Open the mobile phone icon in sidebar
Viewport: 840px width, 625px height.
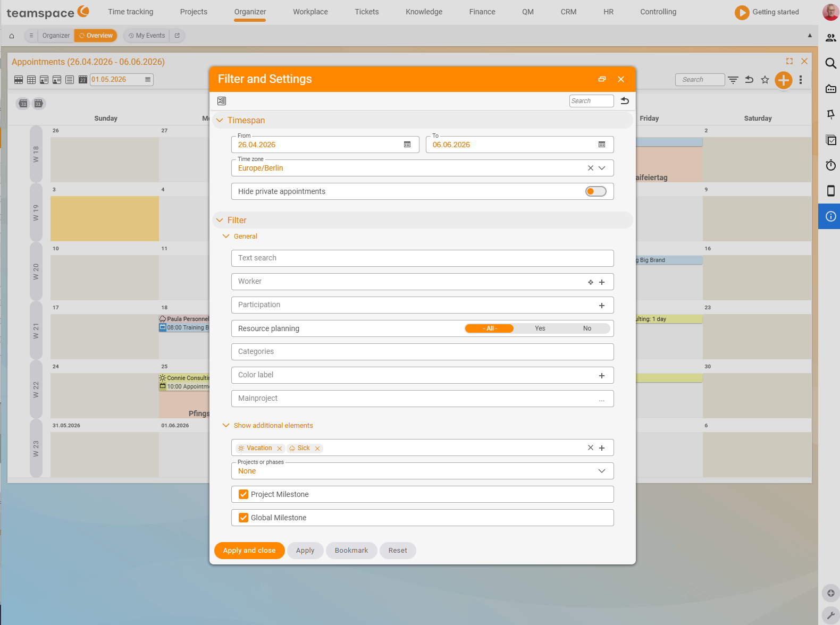click(830, 191)
